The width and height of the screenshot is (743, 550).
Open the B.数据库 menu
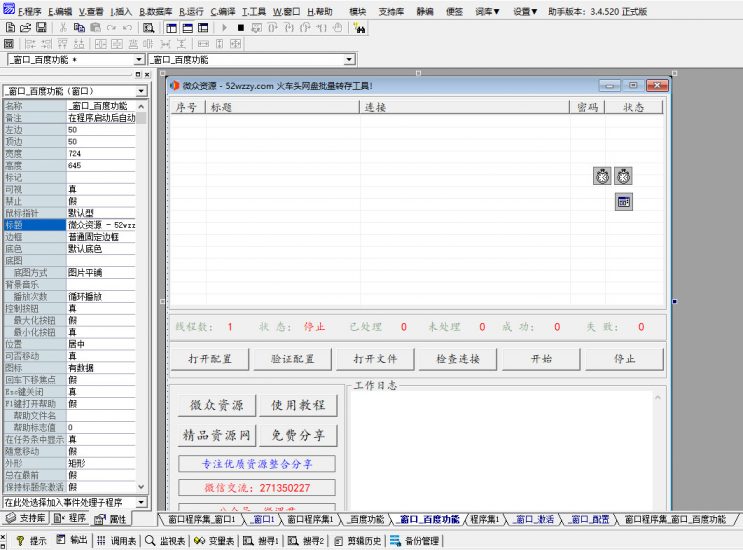[x=155, y=11]
